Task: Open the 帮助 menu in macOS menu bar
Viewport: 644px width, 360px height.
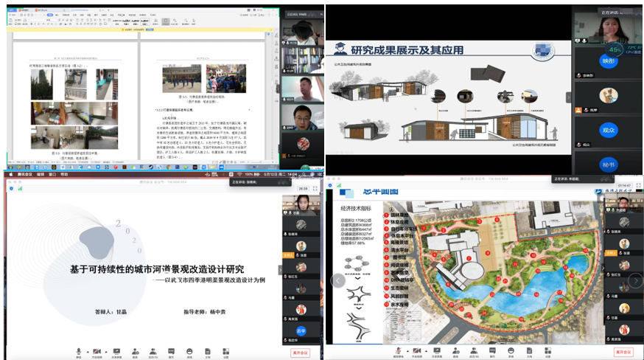Action: click(x=64, y=175)
